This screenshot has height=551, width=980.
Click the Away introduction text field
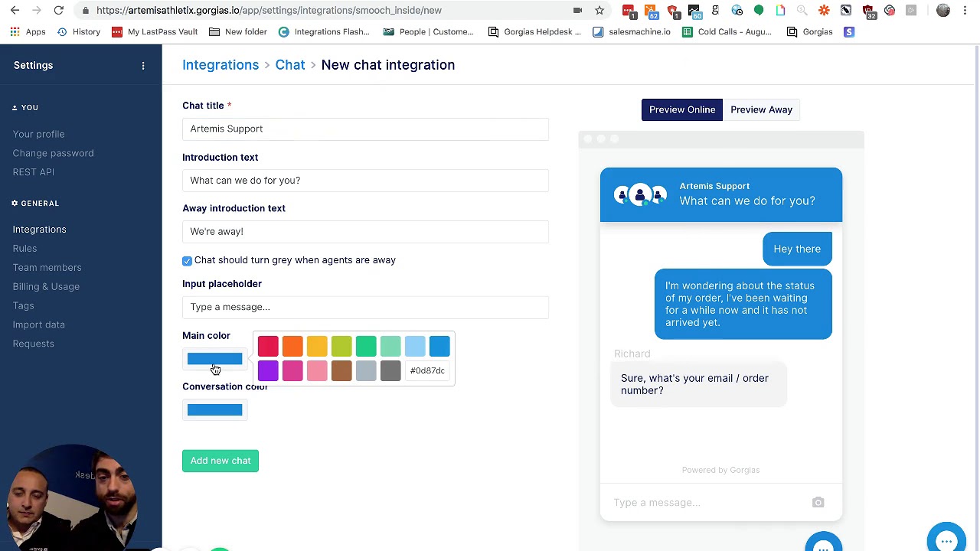pyautogui.click(x=365, y=232)
